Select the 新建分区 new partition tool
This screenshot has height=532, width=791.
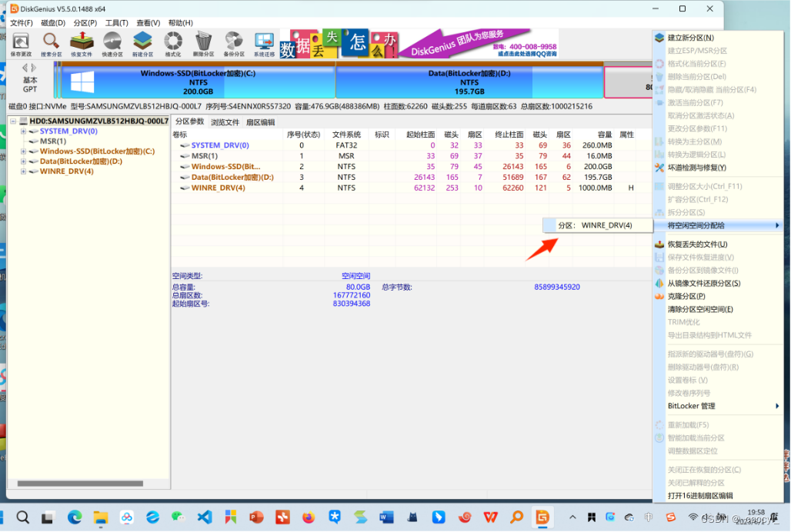143,45
